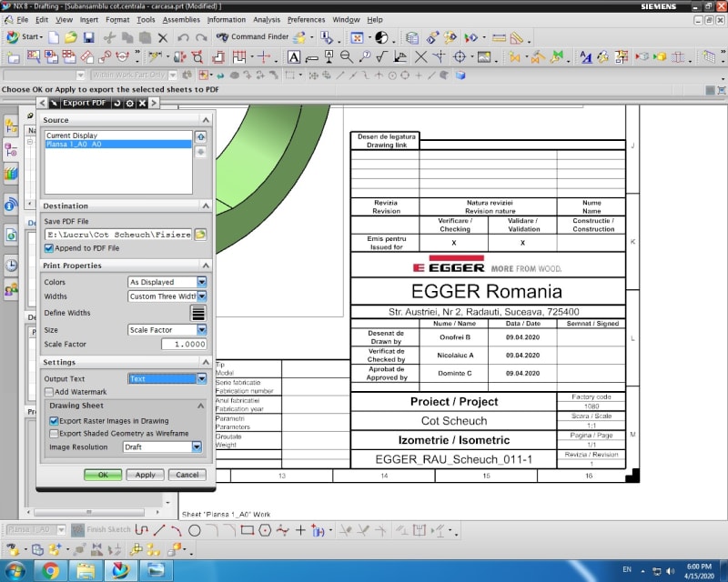Click the Save PDF File path field

point(118,235)
